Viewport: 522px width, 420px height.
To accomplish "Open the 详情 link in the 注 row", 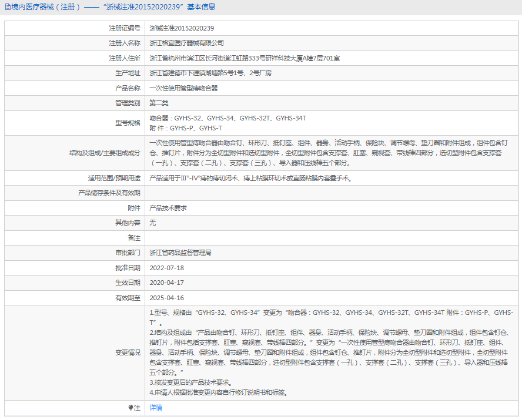I will [155, 408].
